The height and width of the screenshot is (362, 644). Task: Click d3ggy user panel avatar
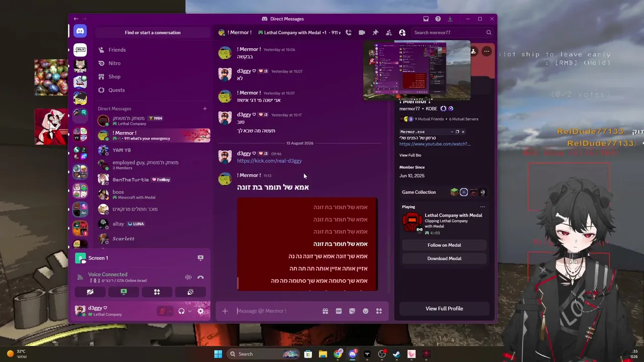click(x=80, y=310)
